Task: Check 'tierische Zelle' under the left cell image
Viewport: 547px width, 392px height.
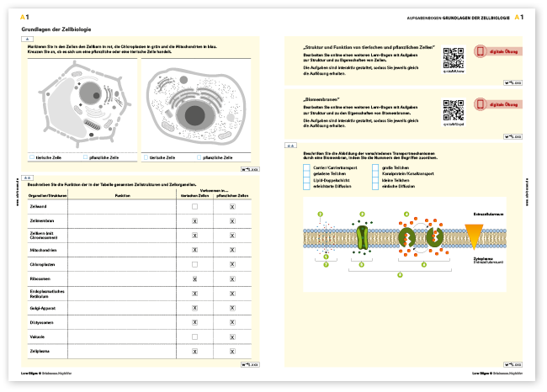Action: click(32, 157)
